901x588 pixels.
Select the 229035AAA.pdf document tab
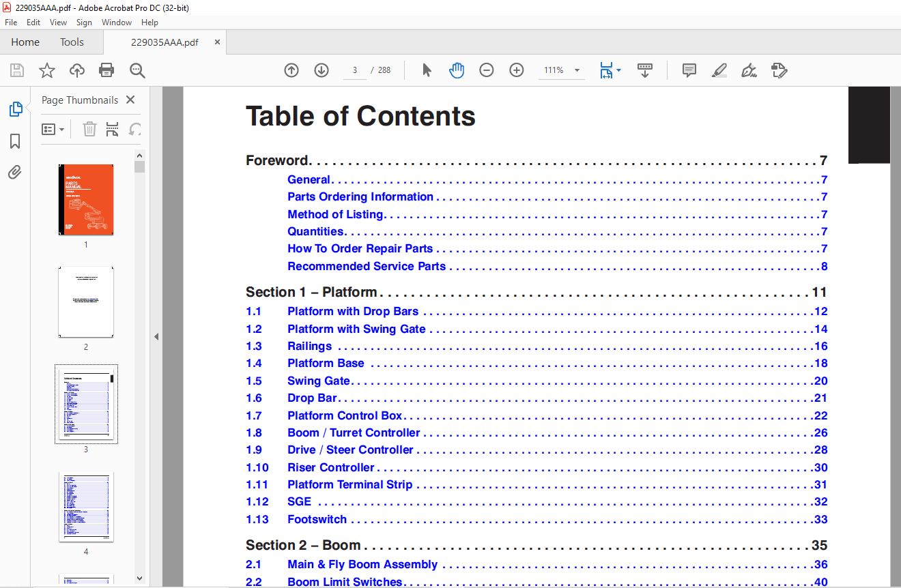(x=165, y=42)
